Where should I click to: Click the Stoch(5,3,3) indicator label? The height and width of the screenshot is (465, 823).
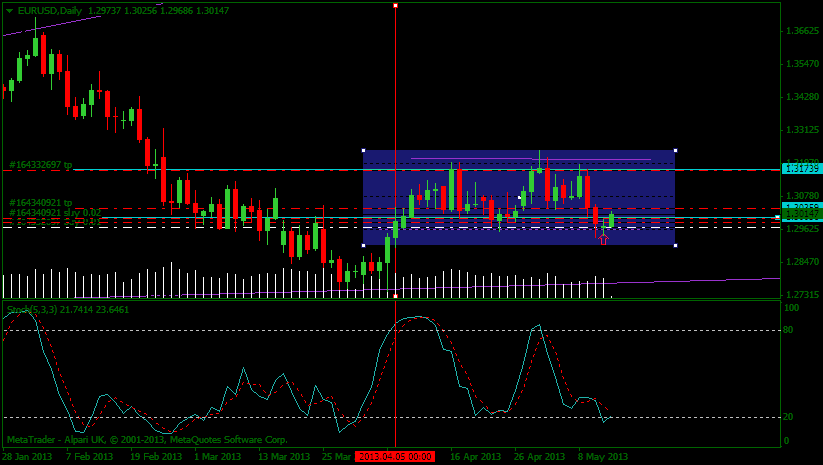click(x=40, y=309)
